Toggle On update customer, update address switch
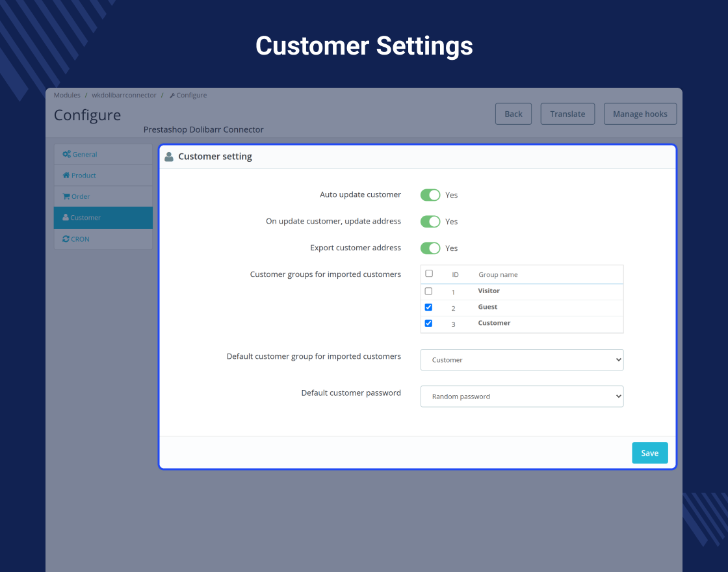This screenshot has width=728, height=572. tap(430, 222)
